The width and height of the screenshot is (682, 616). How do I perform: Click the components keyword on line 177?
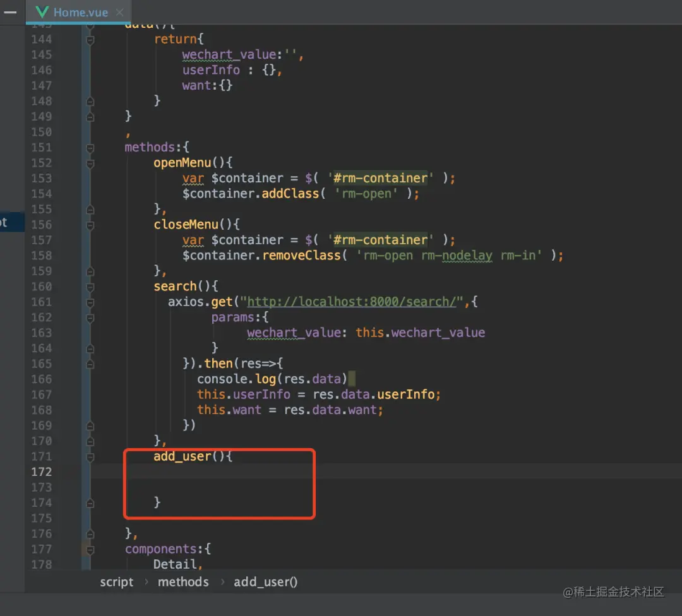pyautogui.click(x=160, y=548)
